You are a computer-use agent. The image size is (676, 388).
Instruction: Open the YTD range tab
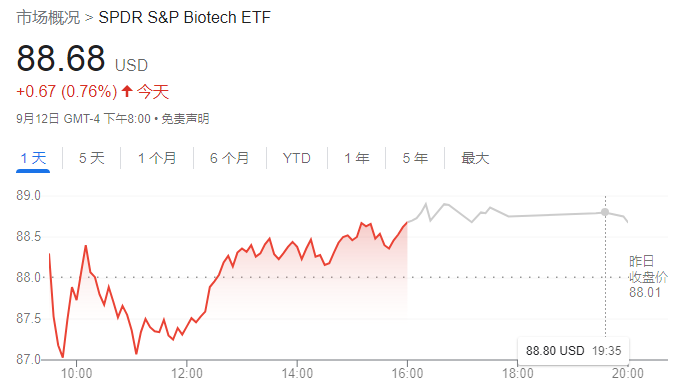(297, 158)
